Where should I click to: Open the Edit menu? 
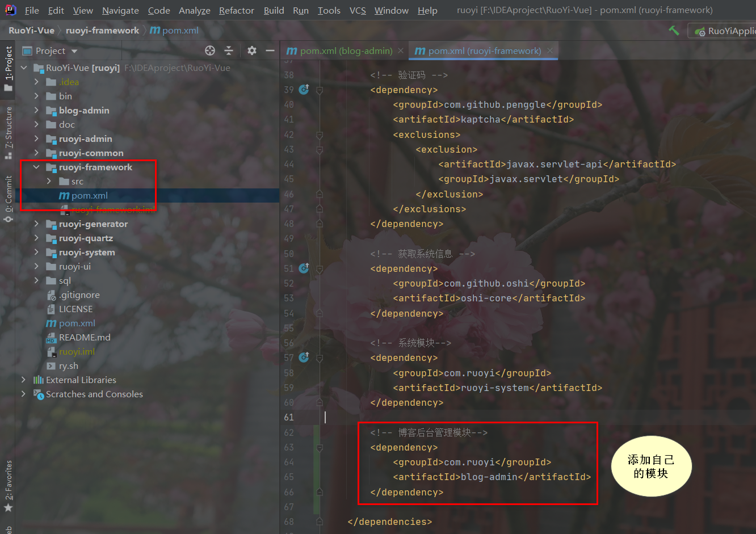[x=56, y=10]
